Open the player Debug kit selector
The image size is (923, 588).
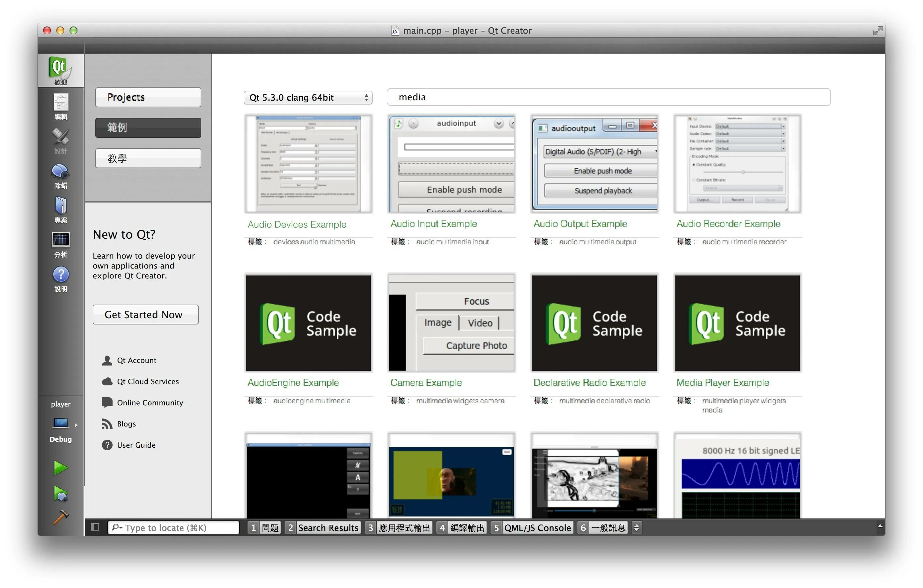click(61, 422)
